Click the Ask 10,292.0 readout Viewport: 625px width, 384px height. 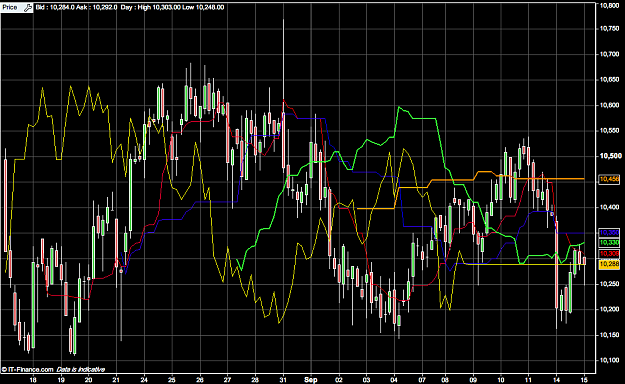pyautogui.click(x=97, y=7)
